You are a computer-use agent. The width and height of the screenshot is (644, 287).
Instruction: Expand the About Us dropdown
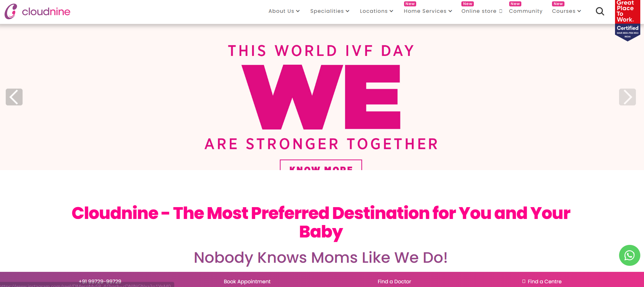click(284, 11)
